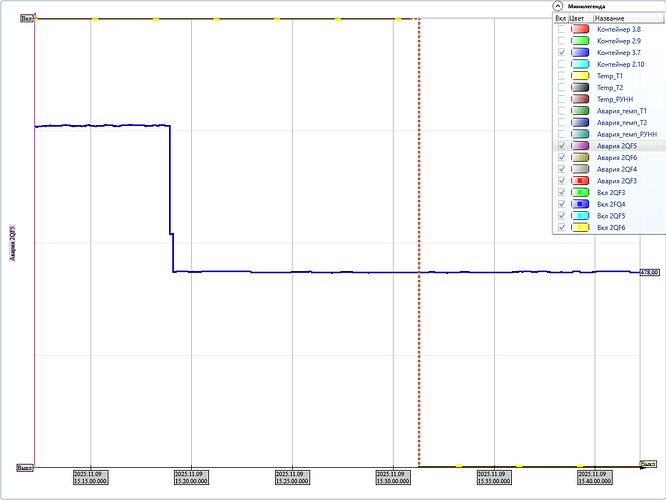Viewport: 666px width, 500px height.
Task: Uncheck the Контейнер 3.7 series
Action: [561, 53]
